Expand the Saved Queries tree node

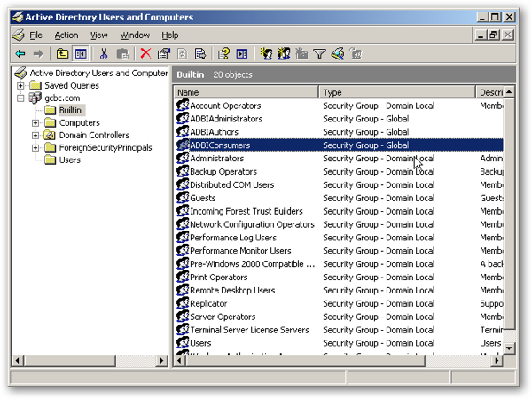click(20, 85)
